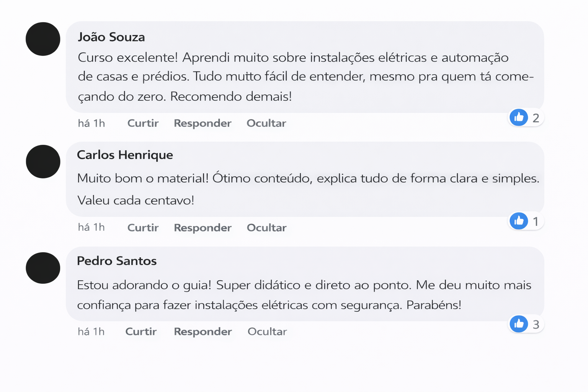Open the Carlos Henrique name link
The width and height of the screenshot is (588, 392).
click(x=125, y=155)
